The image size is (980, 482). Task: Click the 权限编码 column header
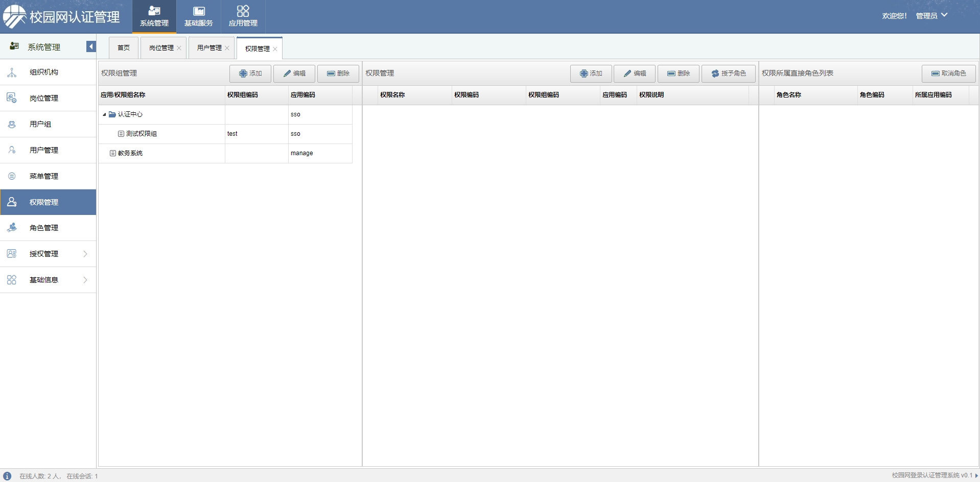pos(489,95)
